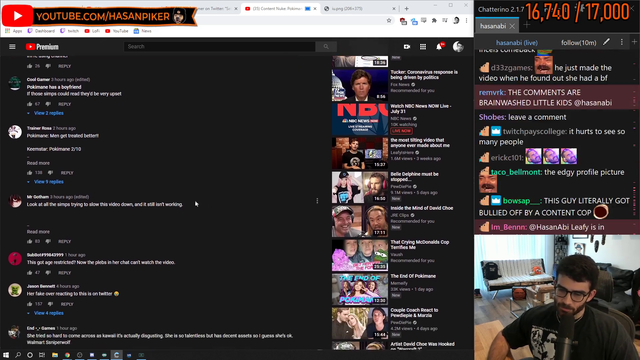Screen dimensions: 640x360
Task: Open the Dashboard bookmark
Action: (41, 31)
